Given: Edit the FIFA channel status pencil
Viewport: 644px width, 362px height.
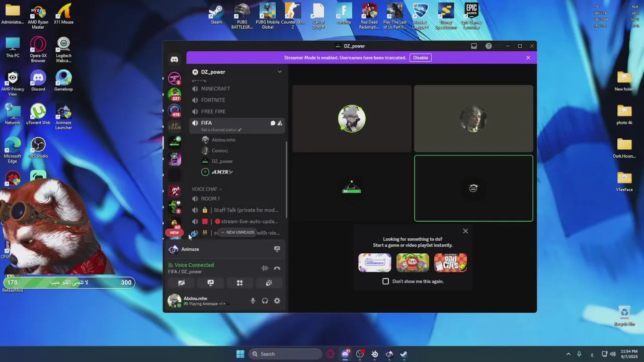Looking at the screenshot, I should tap(239, 130).
